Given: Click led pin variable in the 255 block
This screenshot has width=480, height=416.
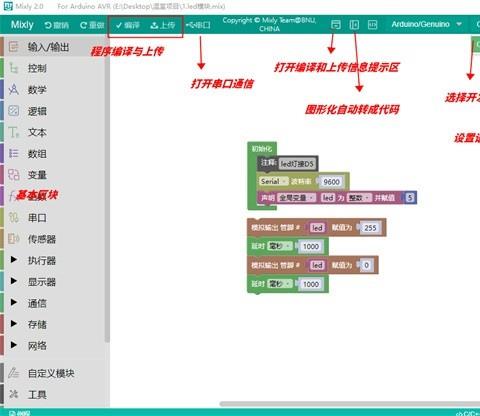Looking at the screenshot, I should [x=317, y=228].
